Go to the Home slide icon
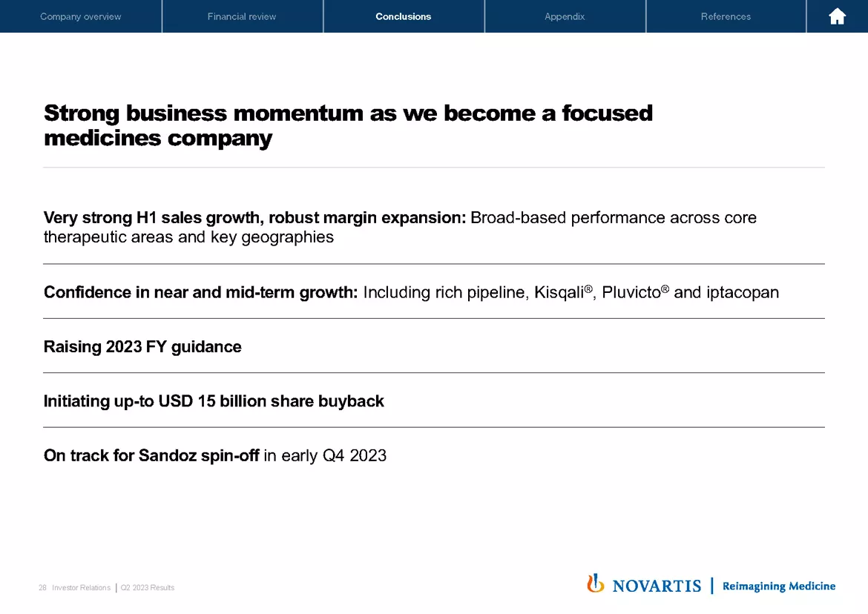The height and width of the screenshot is (614, 868). (837, 16)
